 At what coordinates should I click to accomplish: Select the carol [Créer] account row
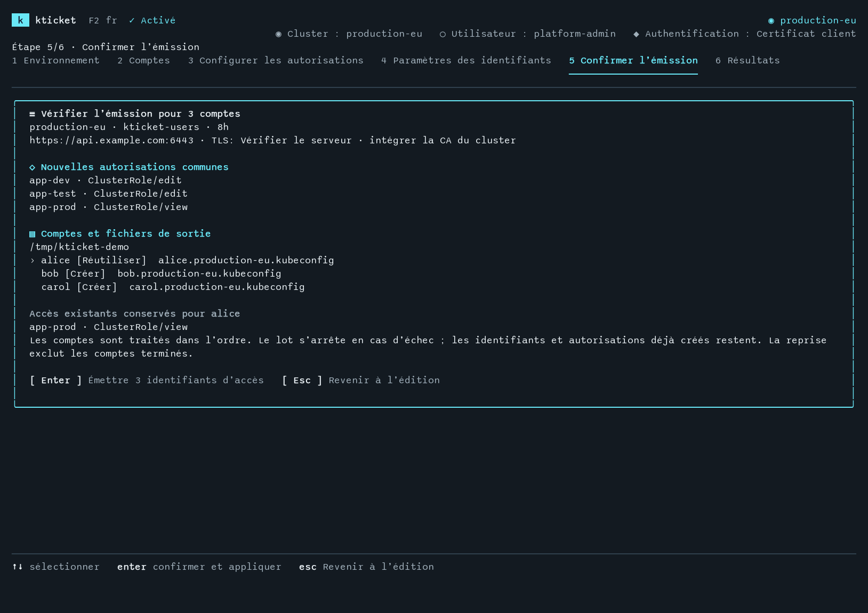(x=173, y=287)
